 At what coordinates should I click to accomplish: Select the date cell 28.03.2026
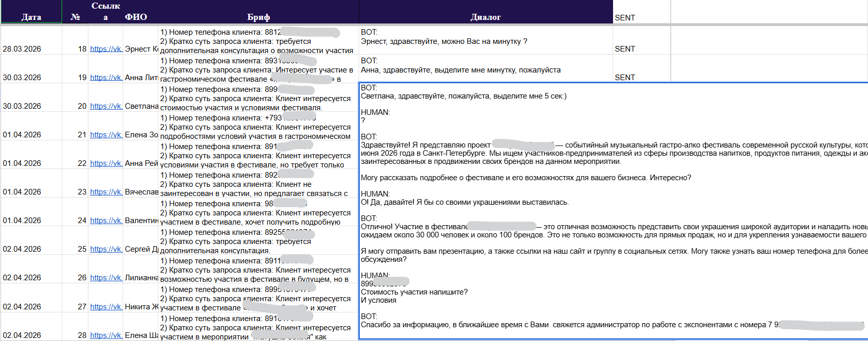[x=31, y=40]
